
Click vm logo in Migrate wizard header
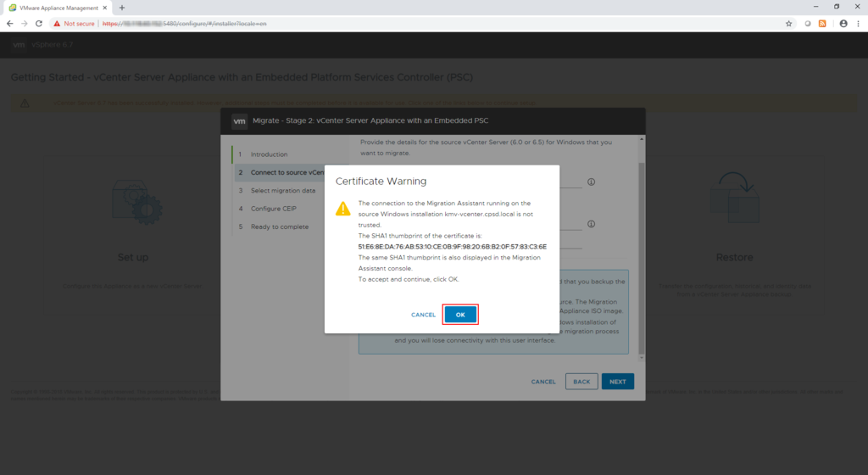click(x=239, y=120)
